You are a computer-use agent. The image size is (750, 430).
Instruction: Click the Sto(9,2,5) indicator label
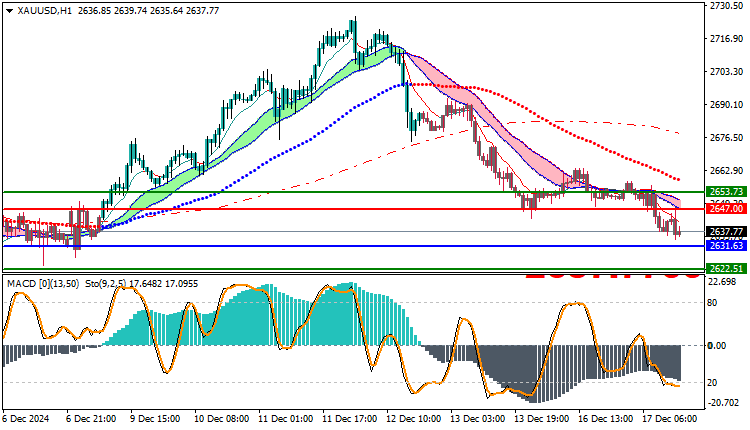(106, 284)
